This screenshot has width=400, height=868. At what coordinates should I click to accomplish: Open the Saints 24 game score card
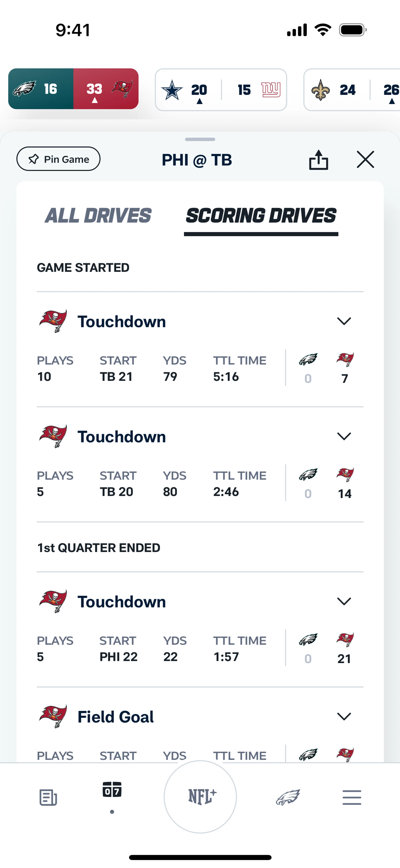pyautogui.click(x=351, y=90)
